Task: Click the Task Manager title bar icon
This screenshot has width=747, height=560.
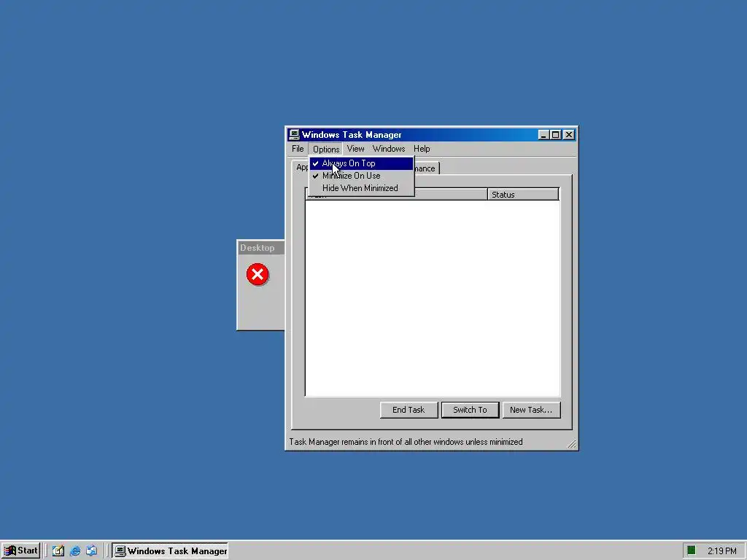Action: 295,135
